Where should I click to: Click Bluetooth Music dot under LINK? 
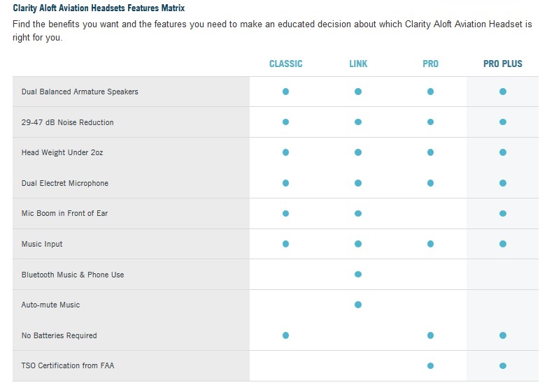[x=358, y=274]
